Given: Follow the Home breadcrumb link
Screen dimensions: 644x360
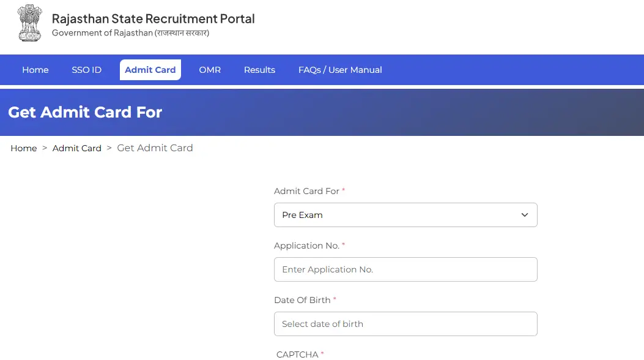Looking at the screenshot, I should 24,148.
